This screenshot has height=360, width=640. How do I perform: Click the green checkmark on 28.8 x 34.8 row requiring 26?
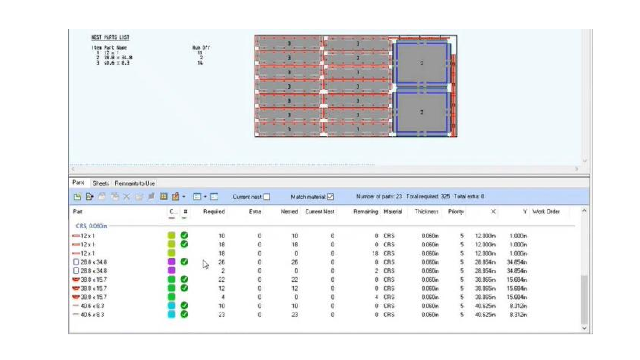[184, 262]
